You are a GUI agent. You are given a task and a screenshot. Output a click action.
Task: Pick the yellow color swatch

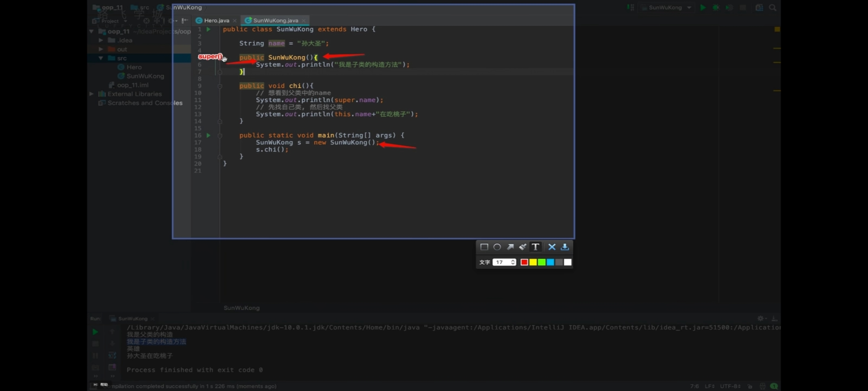pyautogui.click(x=533, y=262)
